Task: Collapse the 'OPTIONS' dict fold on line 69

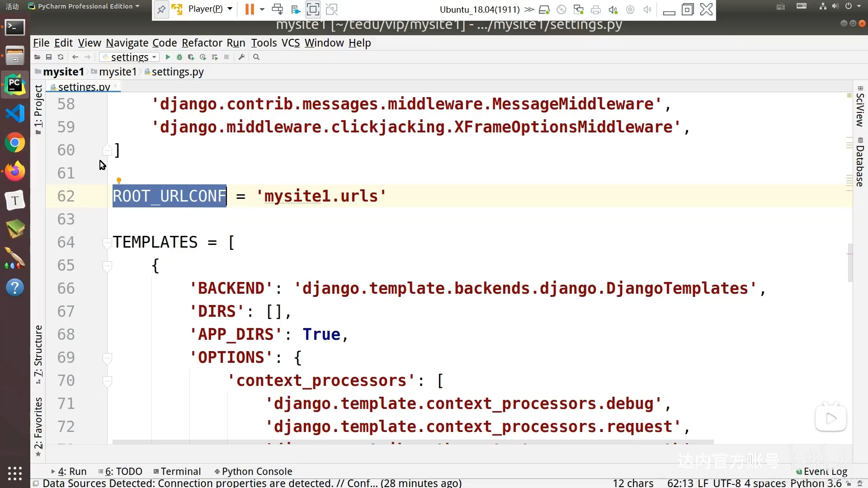Action: 107,358
